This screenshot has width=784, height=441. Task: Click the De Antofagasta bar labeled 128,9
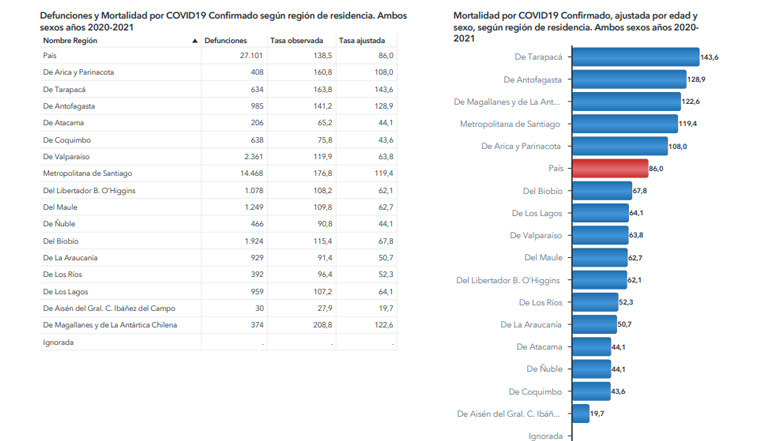click(x=628, y=79)
